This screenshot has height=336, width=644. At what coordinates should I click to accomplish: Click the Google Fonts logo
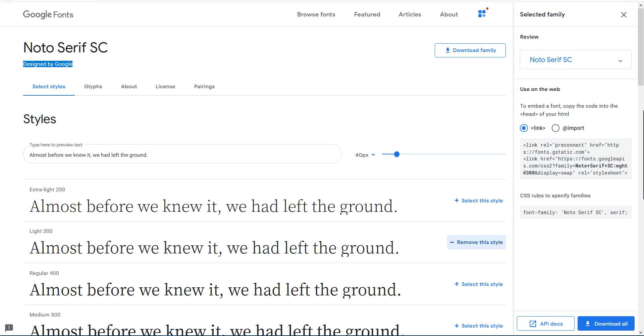[48, 14]
